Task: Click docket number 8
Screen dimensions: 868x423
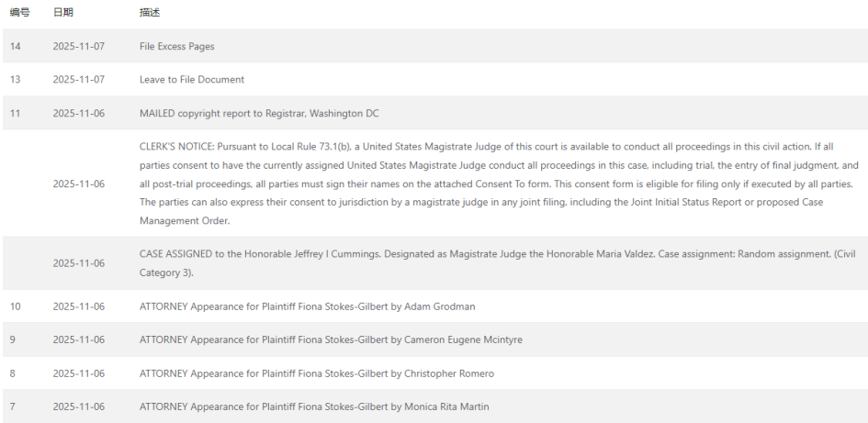Action: [12, 373]
